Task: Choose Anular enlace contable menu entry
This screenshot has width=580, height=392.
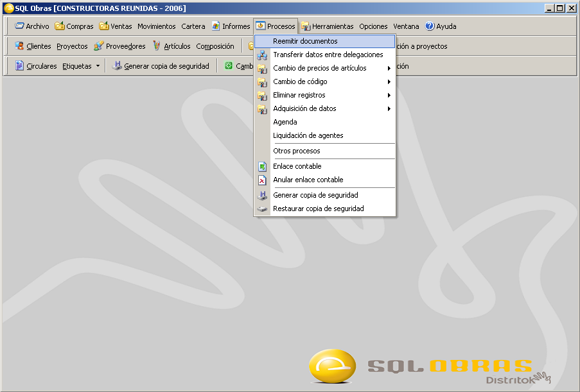Action: 308,180
